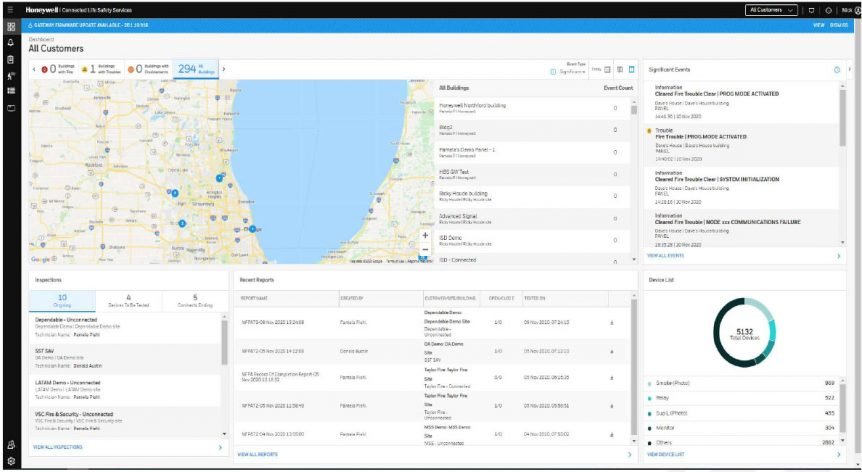Select the Buildings with Fire filter

(60, 69)
